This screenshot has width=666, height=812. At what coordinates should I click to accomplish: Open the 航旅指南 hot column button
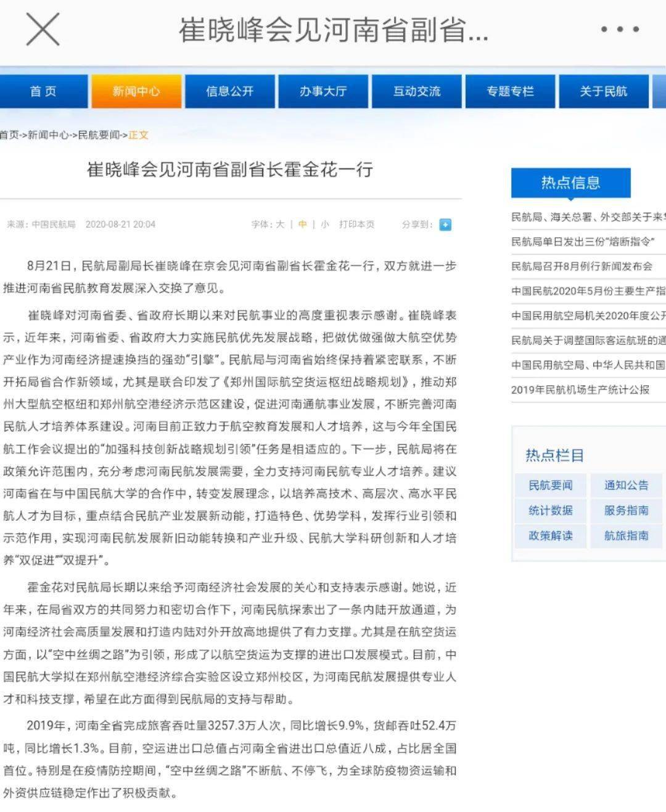click(x=626, y=536)
